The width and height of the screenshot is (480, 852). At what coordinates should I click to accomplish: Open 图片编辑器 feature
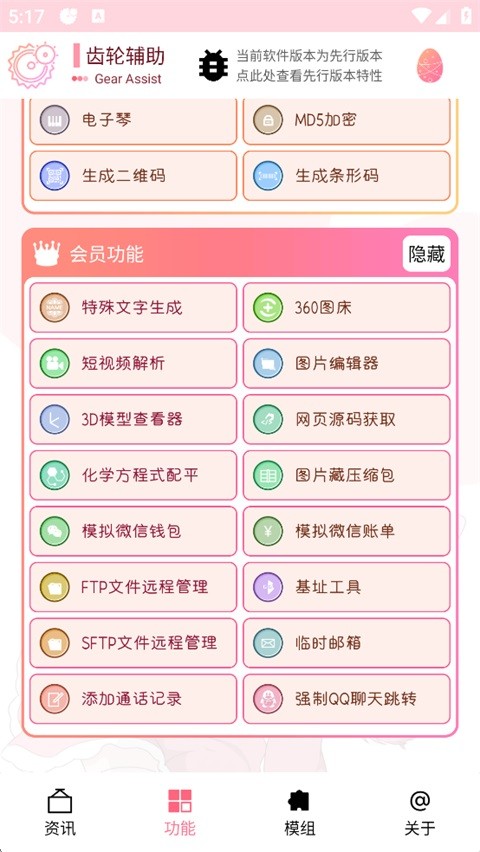[347, 364]
